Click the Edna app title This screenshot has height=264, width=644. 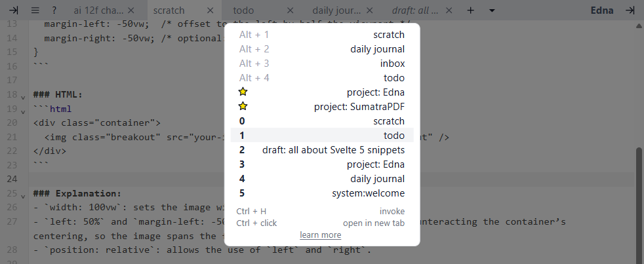click(601, 10)
